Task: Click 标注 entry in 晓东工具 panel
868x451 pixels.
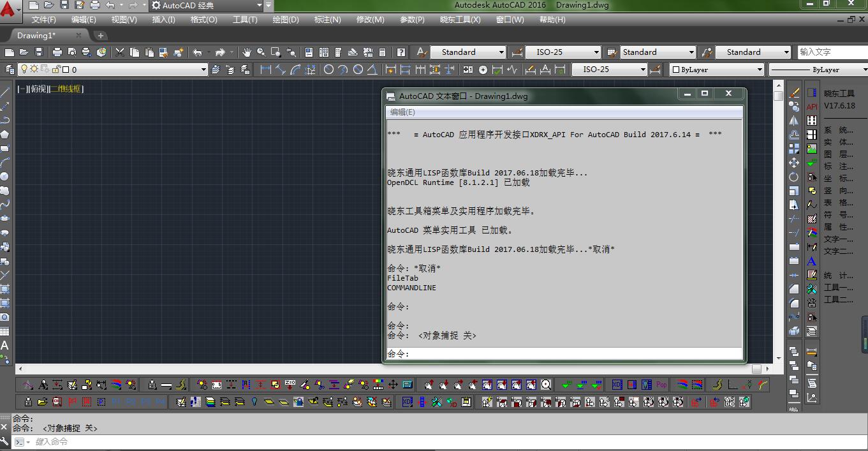Action: click(x=839, y=166)
